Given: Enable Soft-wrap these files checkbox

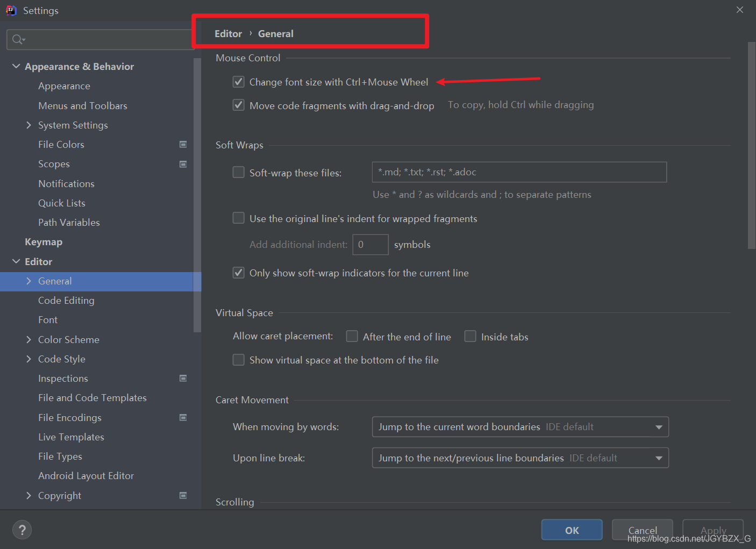Looking at the screenshot, I should tap(238, 172).
